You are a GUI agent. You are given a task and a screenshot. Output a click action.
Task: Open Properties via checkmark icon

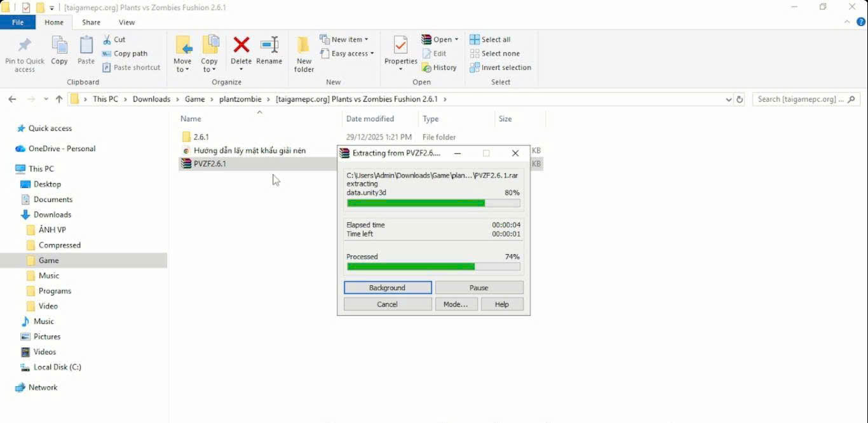400,45
